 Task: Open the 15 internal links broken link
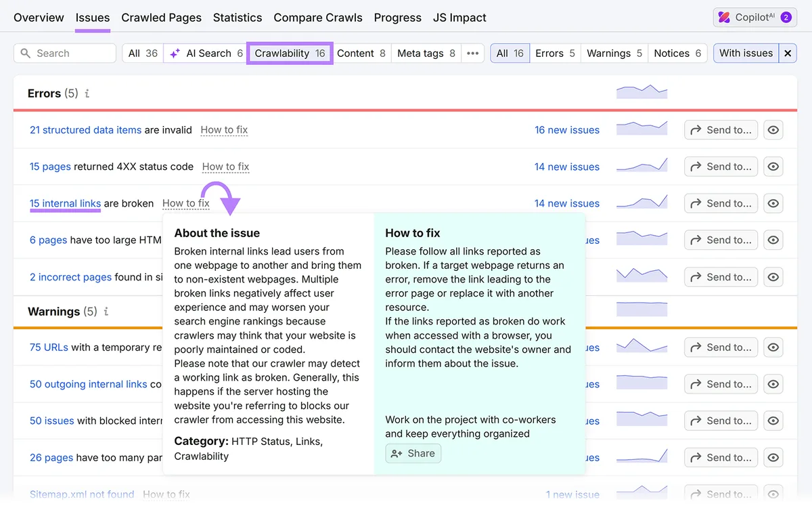tap(65, 203)
